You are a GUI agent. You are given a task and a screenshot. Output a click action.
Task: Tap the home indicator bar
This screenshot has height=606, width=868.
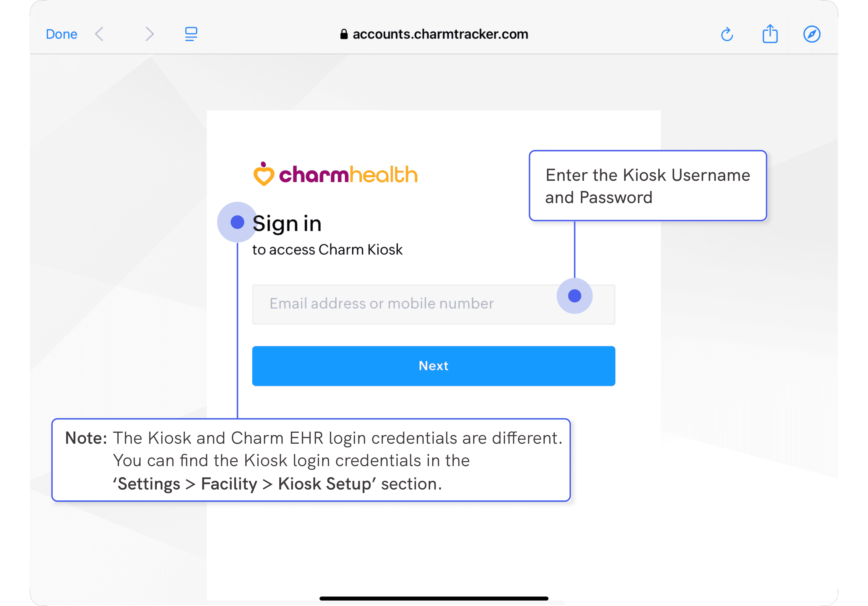[x=434, y=598]
